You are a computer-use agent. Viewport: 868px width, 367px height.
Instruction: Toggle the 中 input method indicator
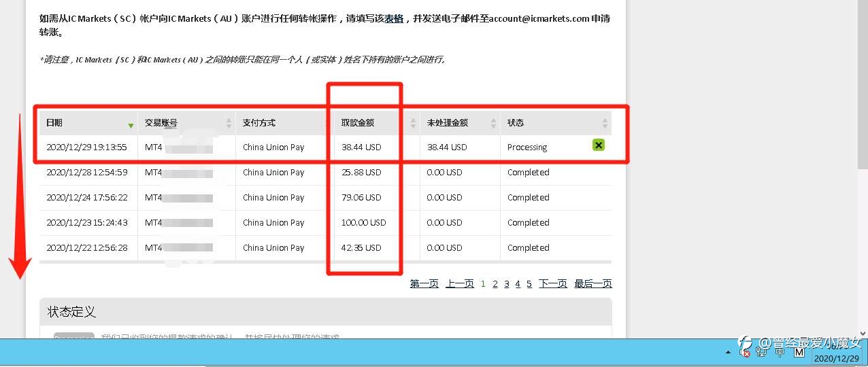point(780,353)
